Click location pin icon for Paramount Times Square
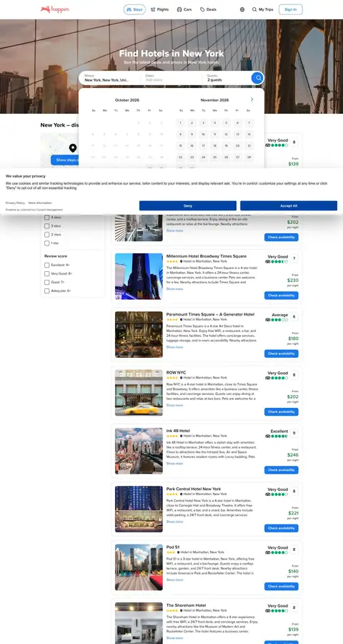Screen dimensions: 343x644 click(182, 320)
